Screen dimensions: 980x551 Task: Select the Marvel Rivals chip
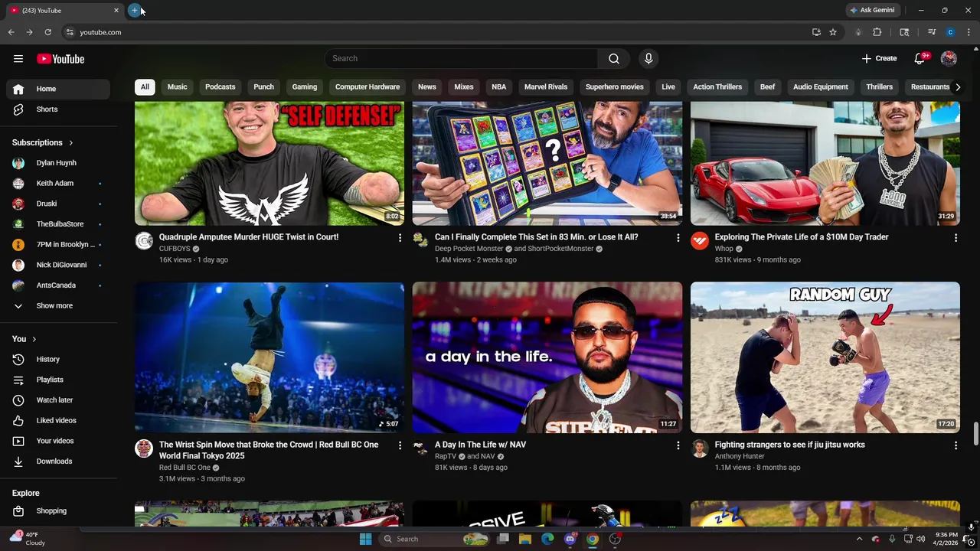point(546,87)
